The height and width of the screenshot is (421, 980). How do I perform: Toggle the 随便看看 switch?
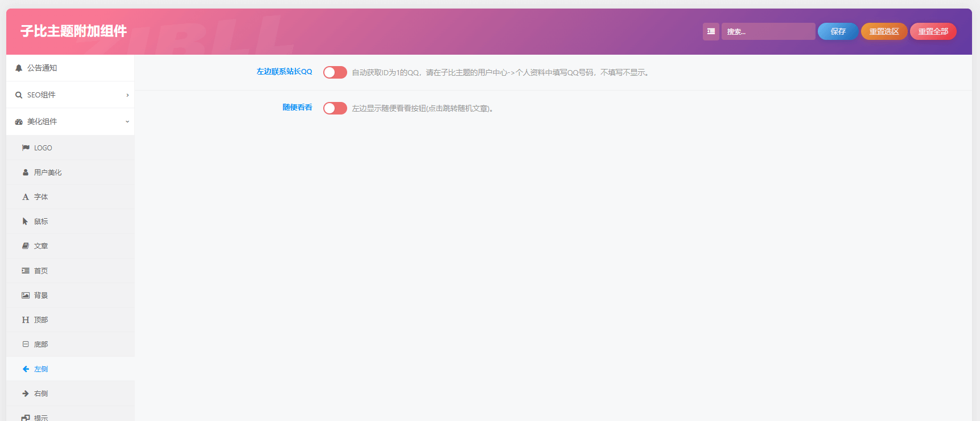335,108
